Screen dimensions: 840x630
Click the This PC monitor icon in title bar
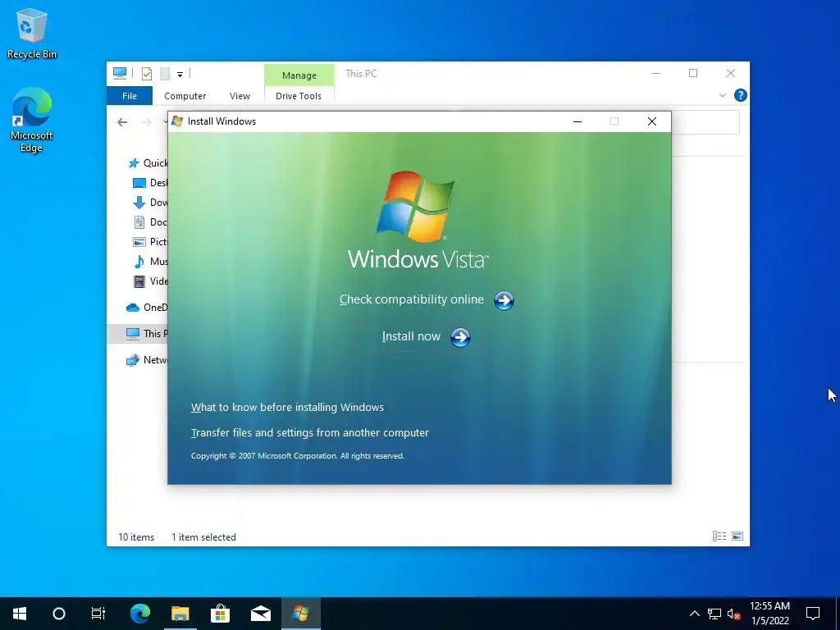coord(120,73)
